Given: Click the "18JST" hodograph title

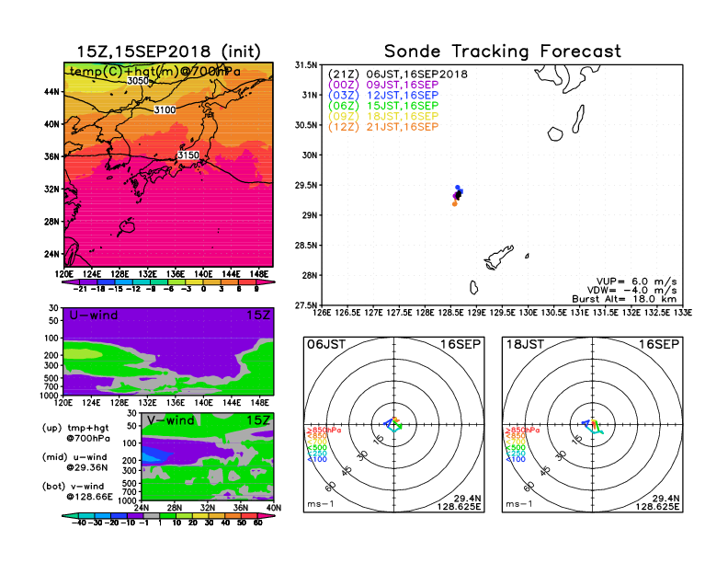Looking at the screenshot, I should (525, 345).
